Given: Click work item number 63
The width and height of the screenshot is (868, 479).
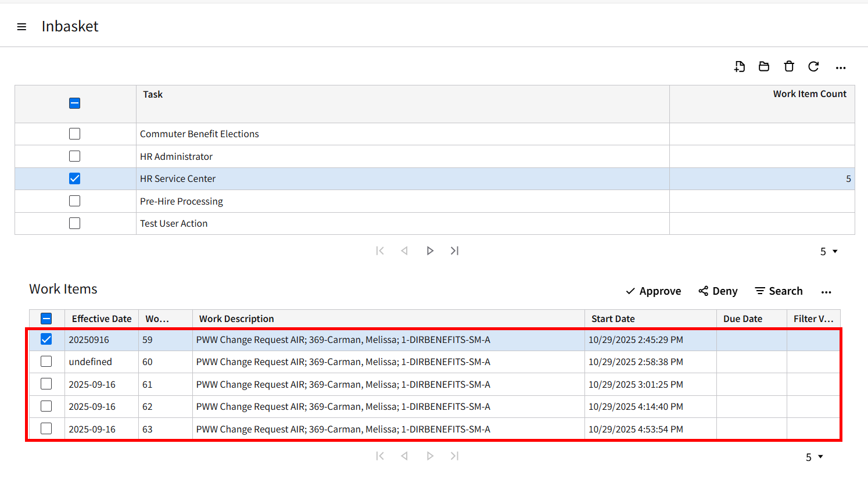Looking at the screenshot, I should 148,429.
